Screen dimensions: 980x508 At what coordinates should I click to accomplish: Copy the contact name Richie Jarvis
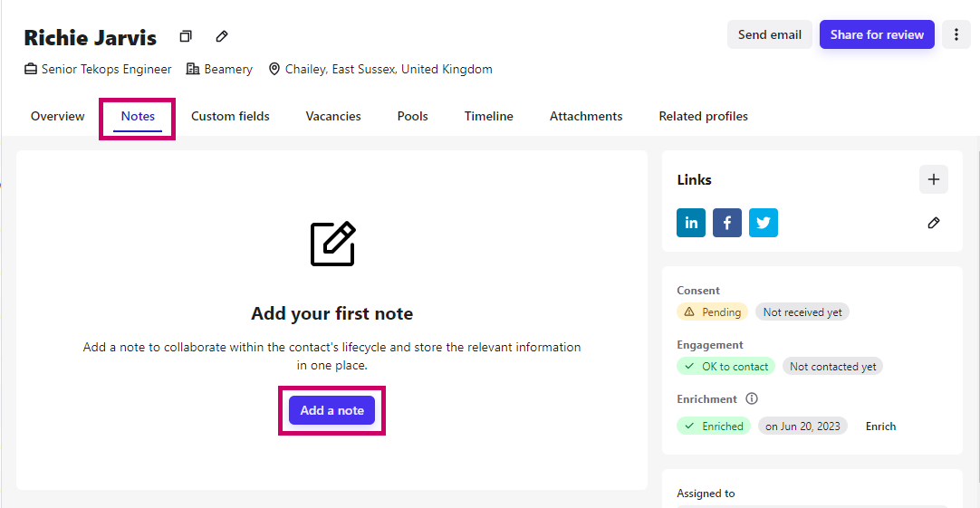click(186, 36)
